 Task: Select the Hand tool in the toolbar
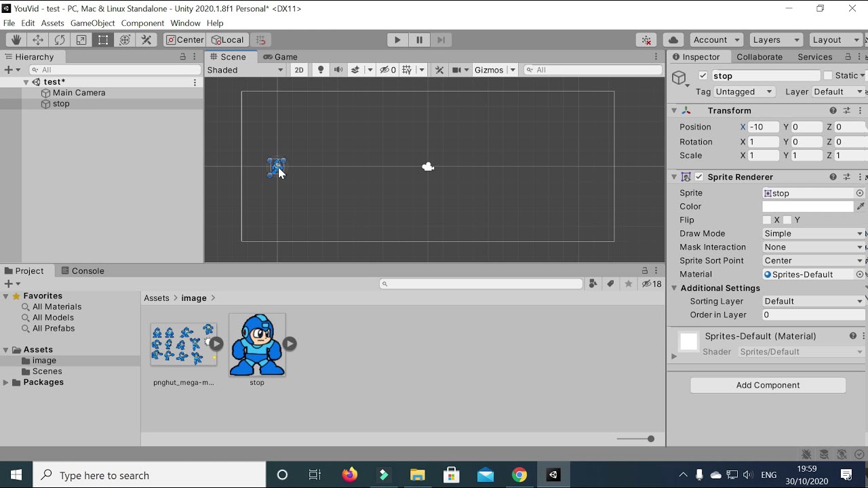coord(16,40)
